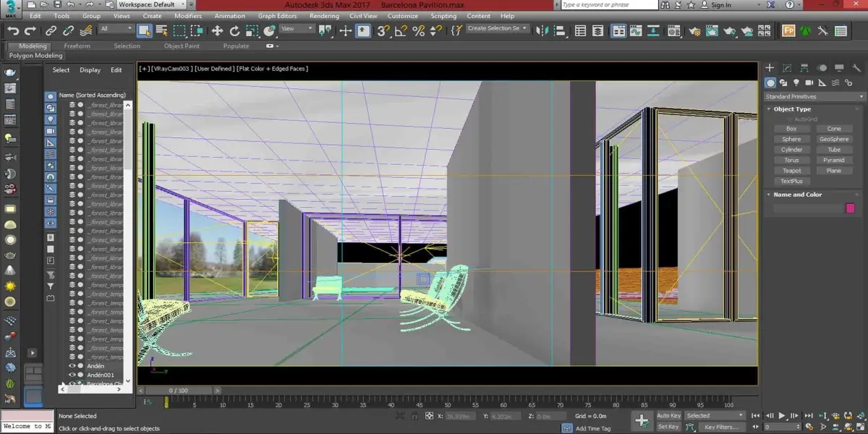Switch to the Modify panel tab
868x434 pixels.
787,67
